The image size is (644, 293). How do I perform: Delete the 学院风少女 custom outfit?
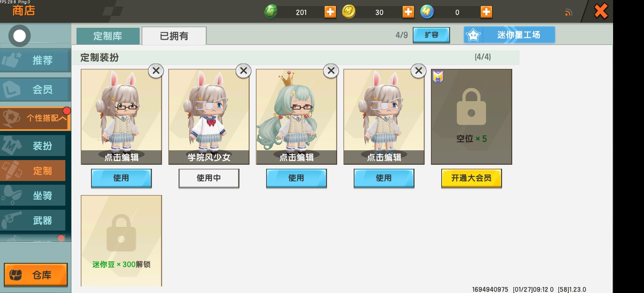243,71
